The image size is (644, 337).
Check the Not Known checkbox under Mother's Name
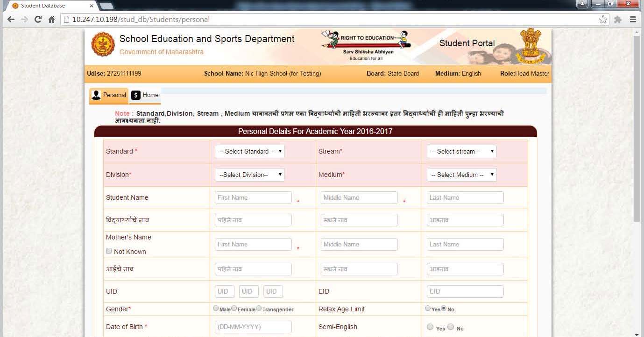tap(108, 251)
